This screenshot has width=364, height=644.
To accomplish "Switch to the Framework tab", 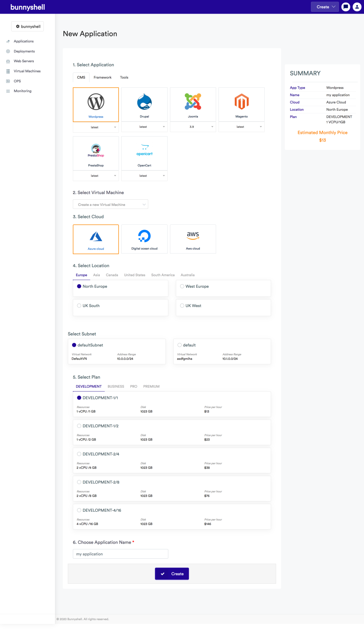I will click(x=103, y=77).
